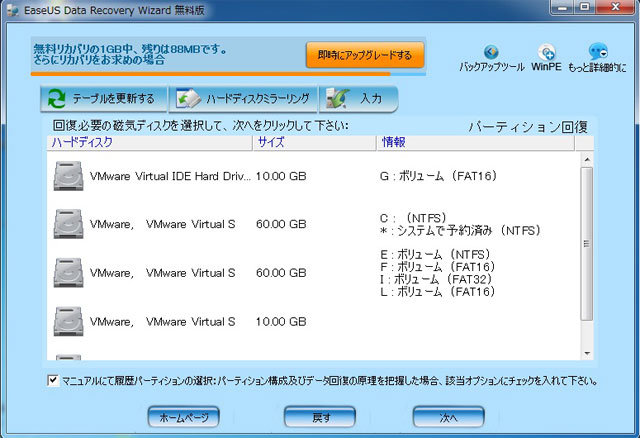This screenshot has width=640, height=438.
Task: Select disk icon for drive with E: F: I: L: volumes
Action: [68, 273]
